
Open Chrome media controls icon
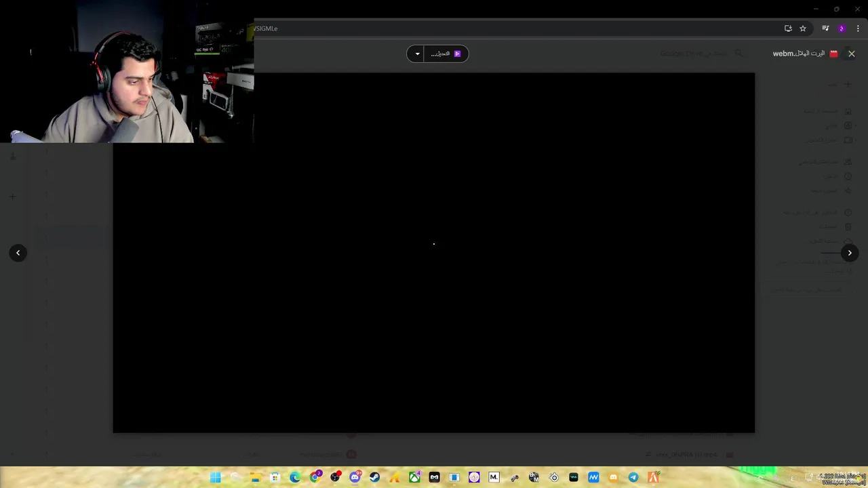point(825,28)
